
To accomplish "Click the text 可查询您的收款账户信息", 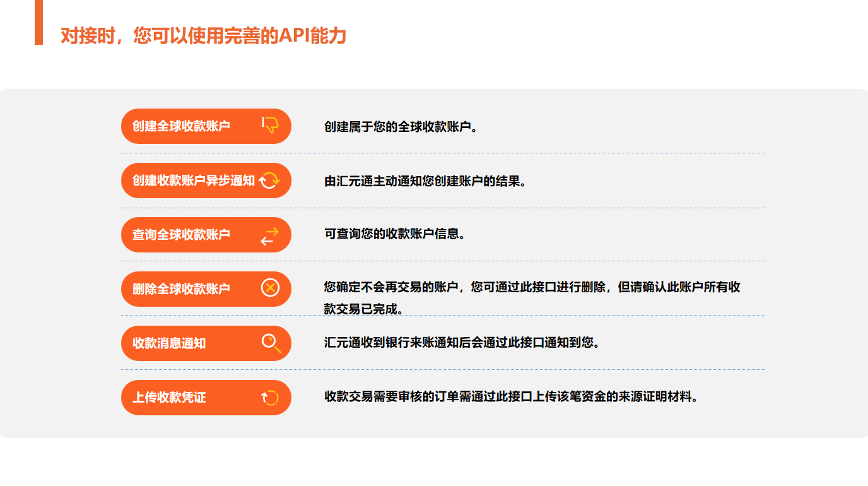I will (x=395, y=234).
